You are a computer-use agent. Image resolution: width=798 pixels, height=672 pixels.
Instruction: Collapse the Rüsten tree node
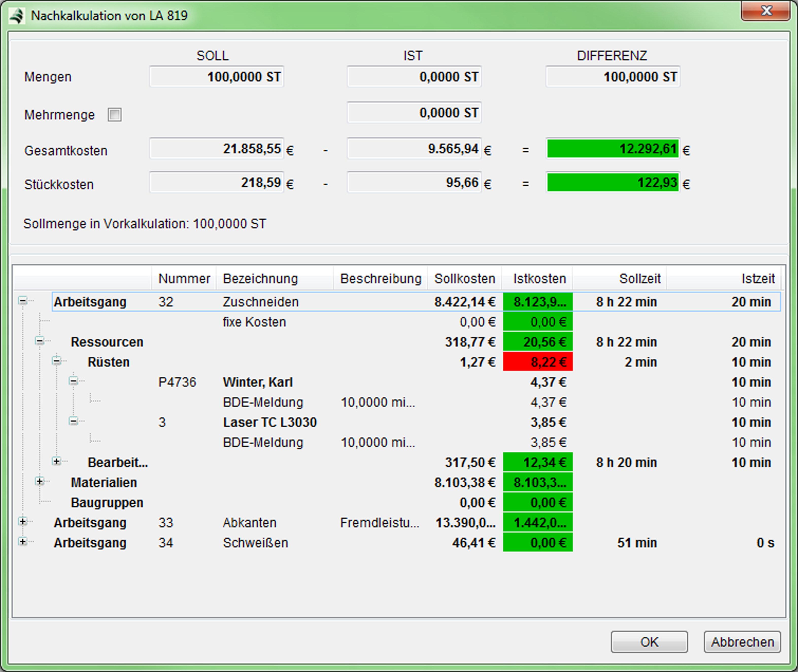(x=56, y=361)
